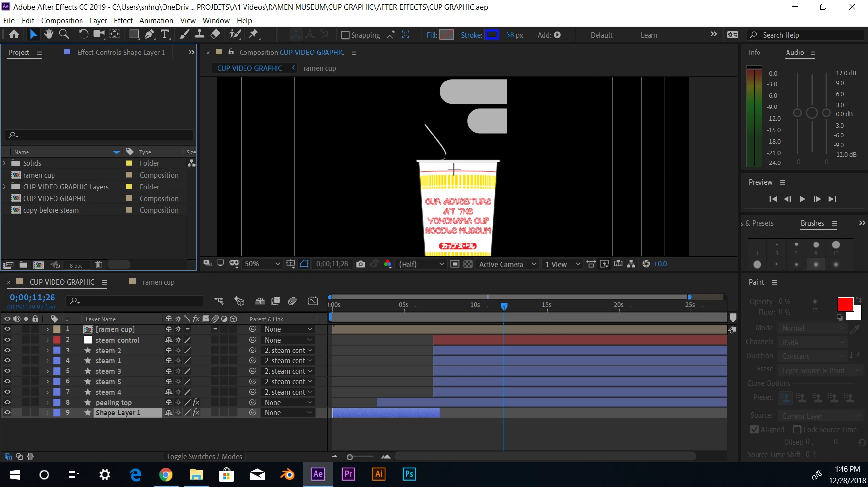This screenshot has width=868, height=487.
Task: Select the Rectangle shape tool
Action: (134, 34)
